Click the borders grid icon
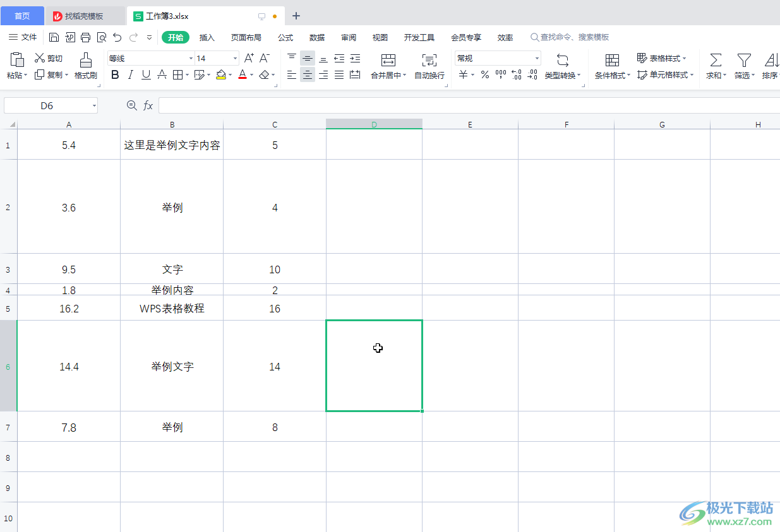This screenshot has width=780, height=532. pyautogui.click(x=177, y=75)
